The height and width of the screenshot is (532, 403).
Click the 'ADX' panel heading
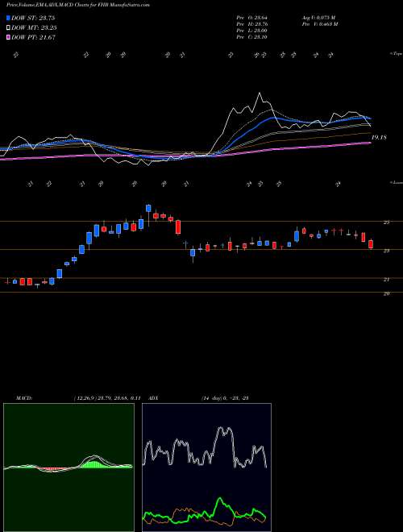tap(154, 398)
